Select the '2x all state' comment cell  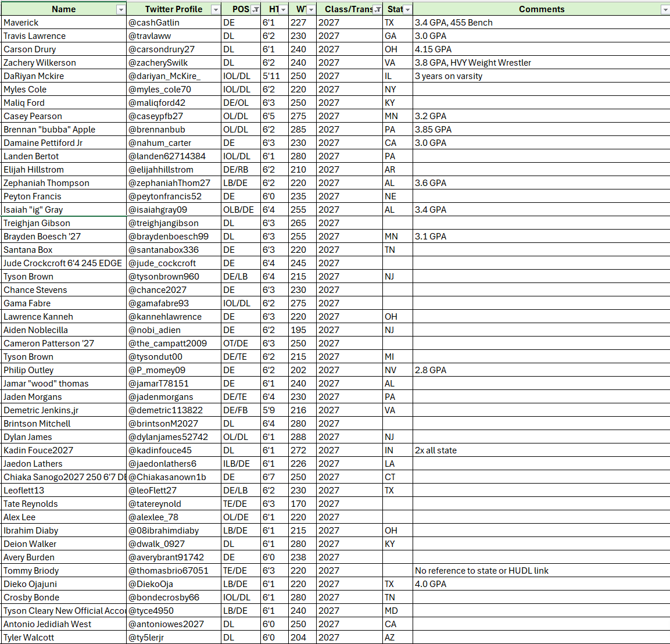542,450
